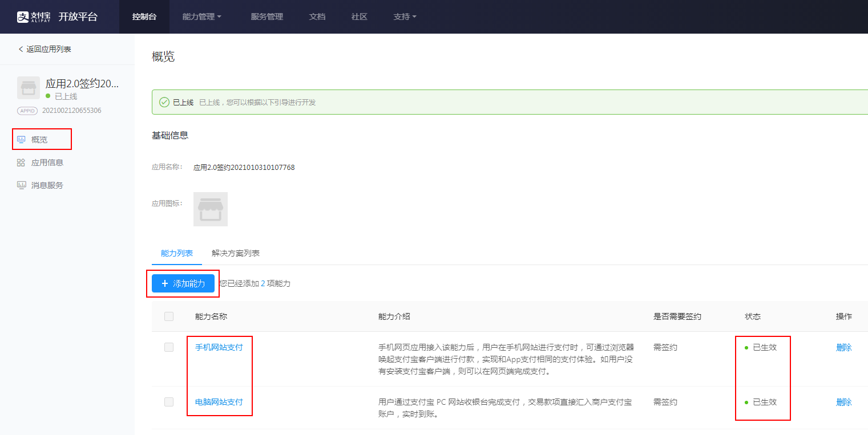Viewport: 868px width, 435px height.
Task: Click the app name 应用2.0签约2021010310107768
Action: coord(244,168)
